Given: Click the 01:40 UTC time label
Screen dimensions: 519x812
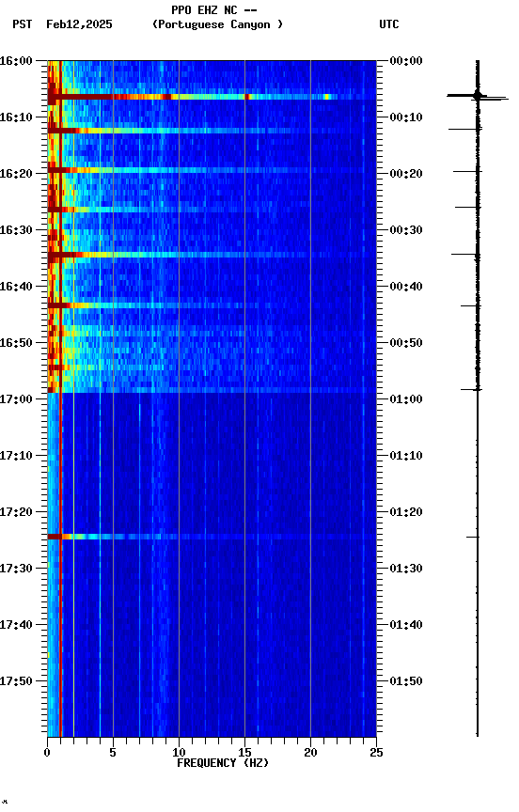Looking at the screenshot, I should (x=406, y=626).
